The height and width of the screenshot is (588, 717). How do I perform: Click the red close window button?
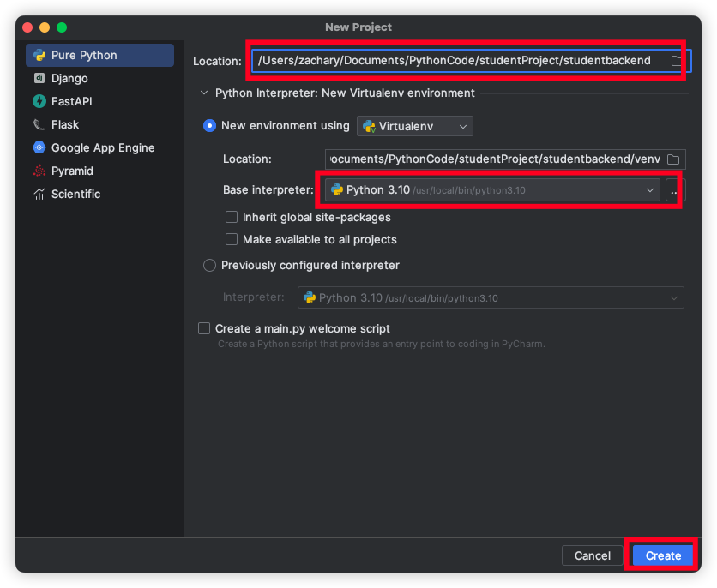tap(27, 27)
